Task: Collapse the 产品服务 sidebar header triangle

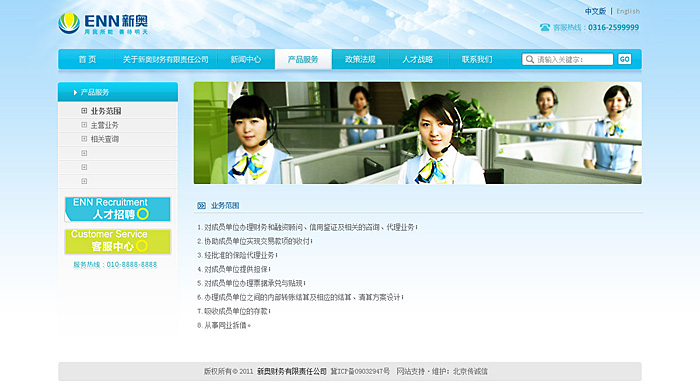Action: (x=75, y=92)
